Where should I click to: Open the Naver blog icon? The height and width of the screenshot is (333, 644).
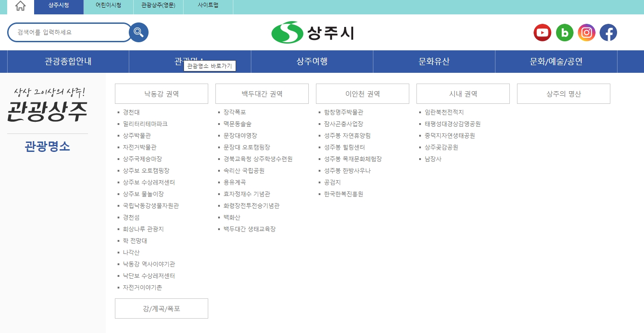point(565,32)
